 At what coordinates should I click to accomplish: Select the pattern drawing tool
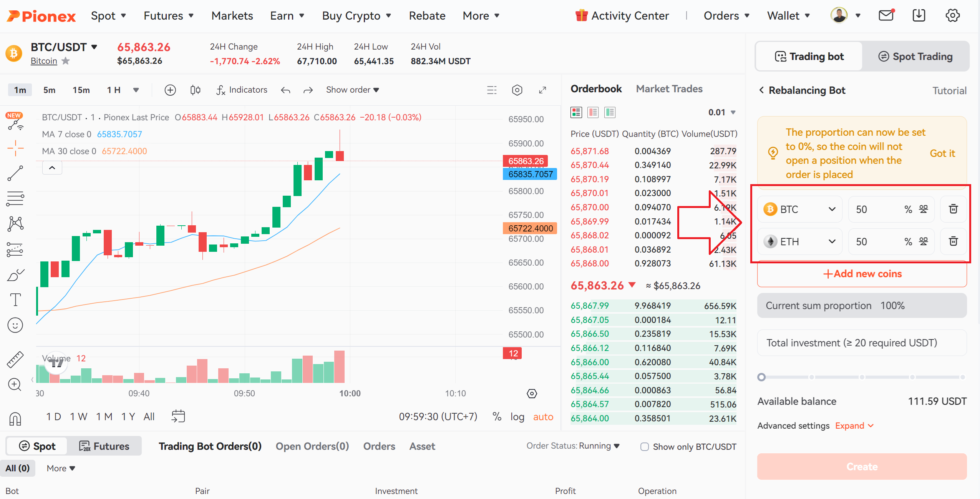[x=15, y=224]
